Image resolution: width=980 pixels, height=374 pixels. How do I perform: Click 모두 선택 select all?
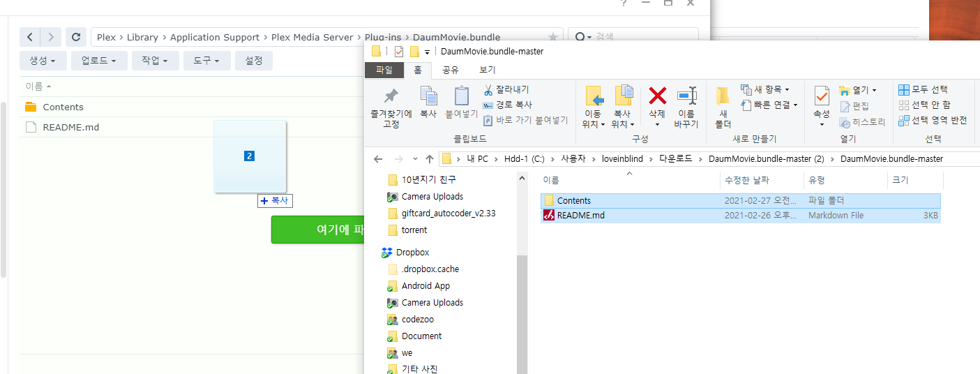923,89
